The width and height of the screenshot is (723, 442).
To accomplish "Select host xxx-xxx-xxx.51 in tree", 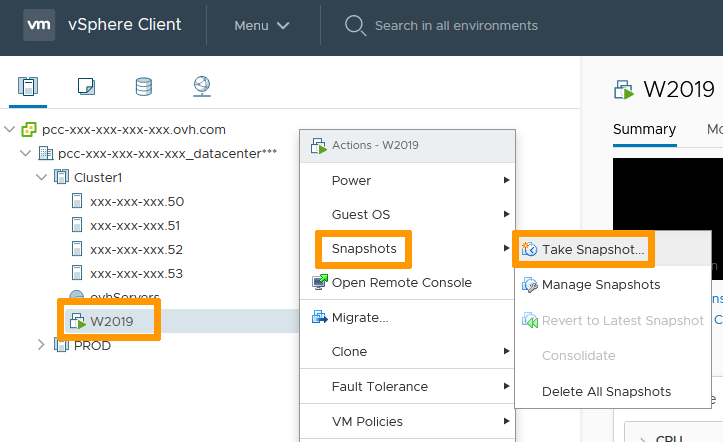I will click(136, 225).
